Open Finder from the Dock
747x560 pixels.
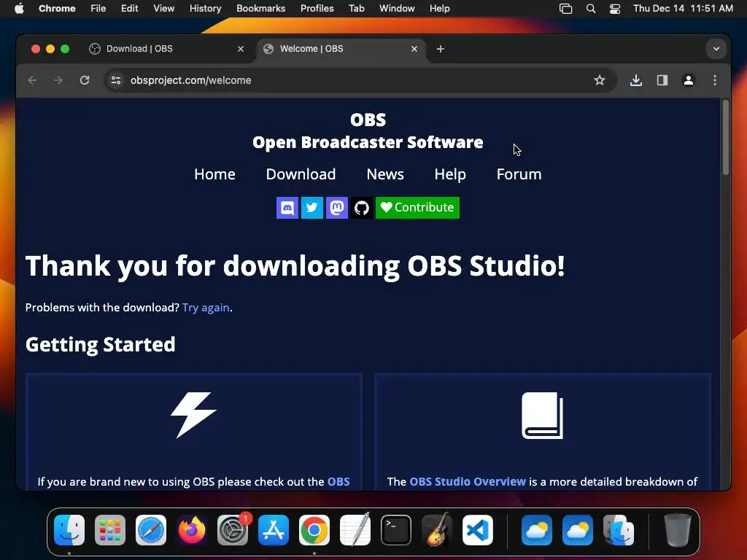coord(69,530)
